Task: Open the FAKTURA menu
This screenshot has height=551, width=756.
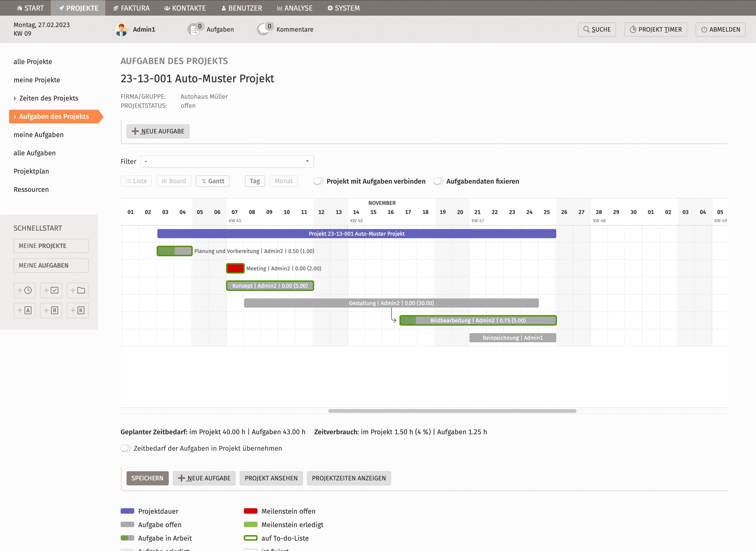Action: pyautogui.click(x=132, y=8)
